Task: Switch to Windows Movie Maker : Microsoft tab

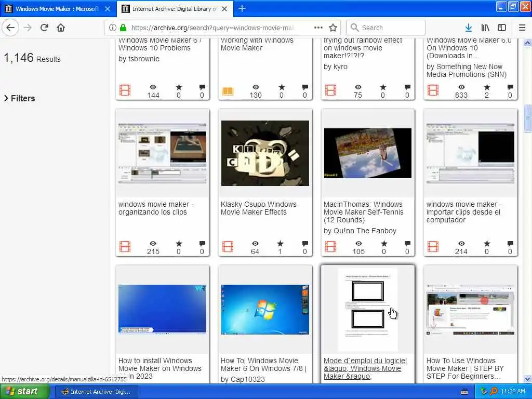Action: pos(58,9)
